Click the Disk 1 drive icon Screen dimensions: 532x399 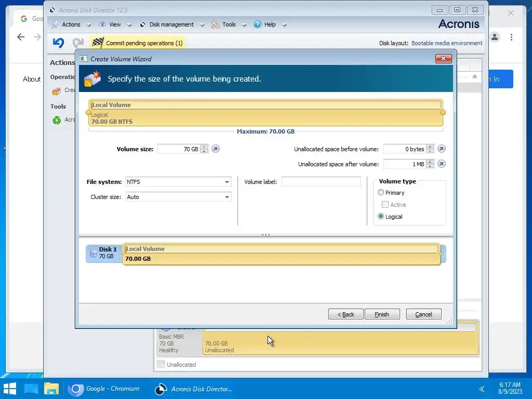[93, 253]
